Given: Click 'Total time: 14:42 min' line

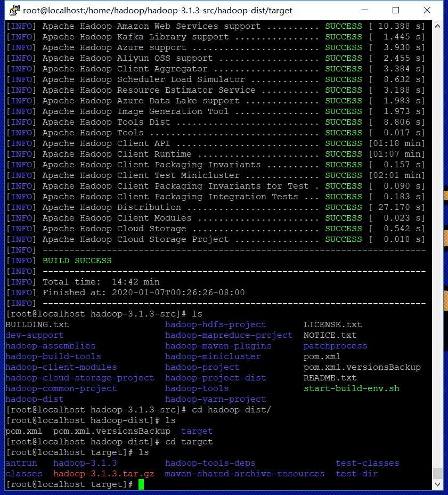Looking at the screenshot, I should (x=101, y=282).
